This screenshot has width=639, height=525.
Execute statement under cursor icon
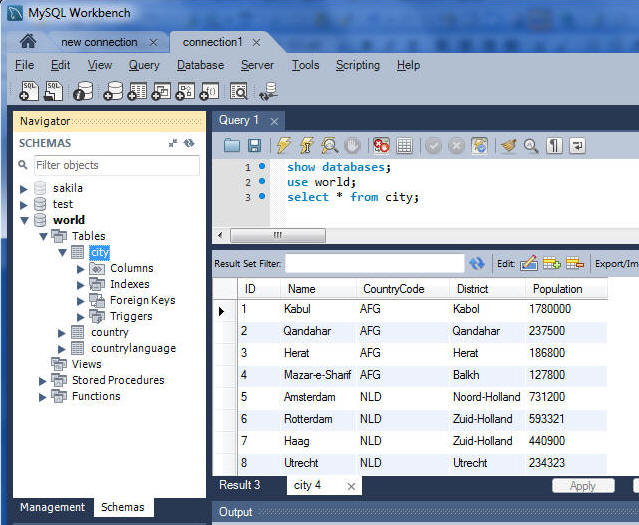[x=306, y=145]
